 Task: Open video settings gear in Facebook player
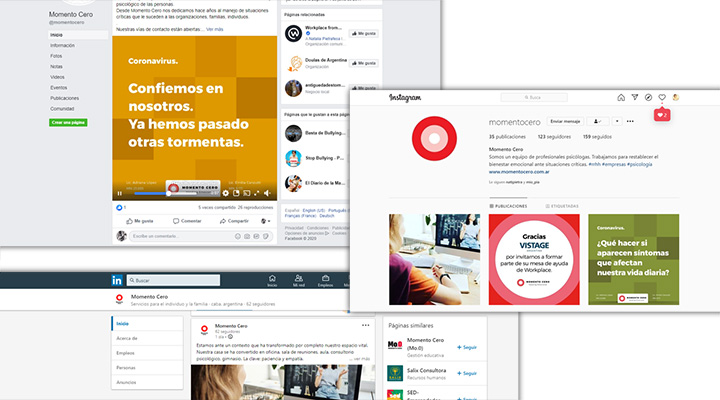tap(225, 193)
